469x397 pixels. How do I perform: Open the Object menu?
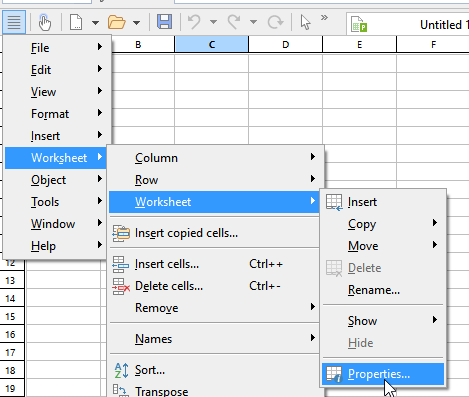coord(56,180)
